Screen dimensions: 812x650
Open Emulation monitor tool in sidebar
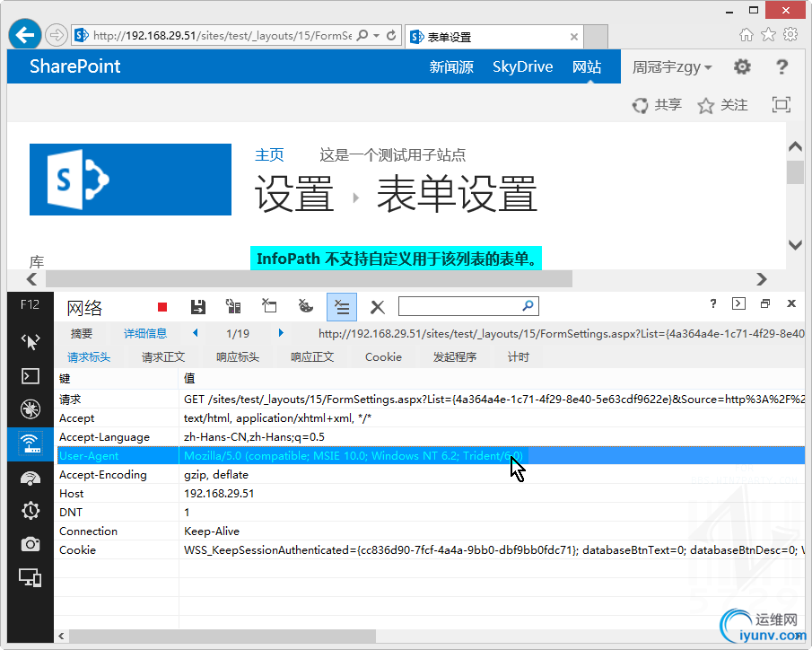[x=30, y=577]
